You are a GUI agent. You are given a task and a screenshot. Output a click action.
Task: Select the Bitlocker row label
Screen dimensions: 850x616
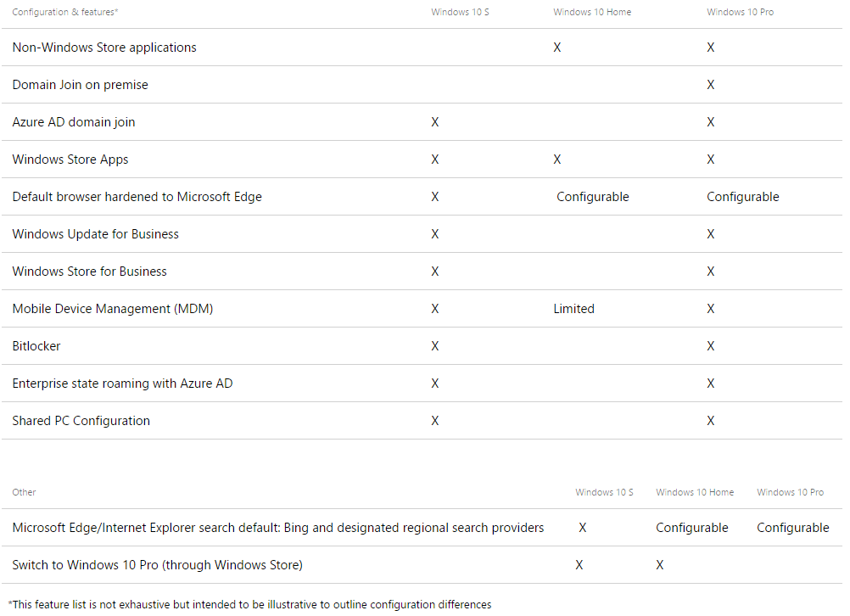point(36,346)
